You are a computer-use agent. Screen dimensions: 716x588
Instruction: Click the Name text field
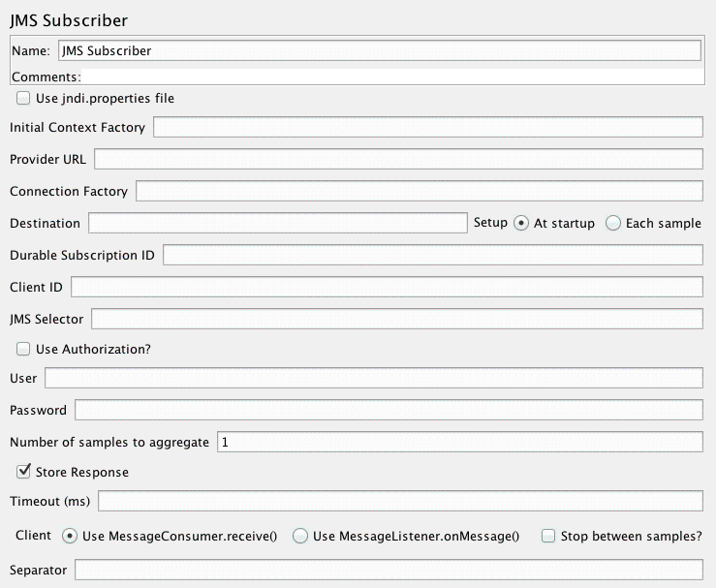[x=378, y=50]
